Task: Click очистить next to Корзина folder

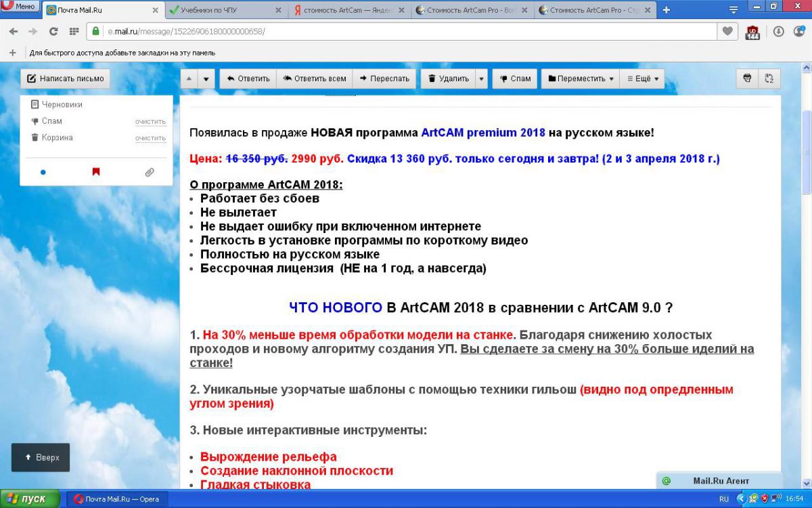Action: 150,138
